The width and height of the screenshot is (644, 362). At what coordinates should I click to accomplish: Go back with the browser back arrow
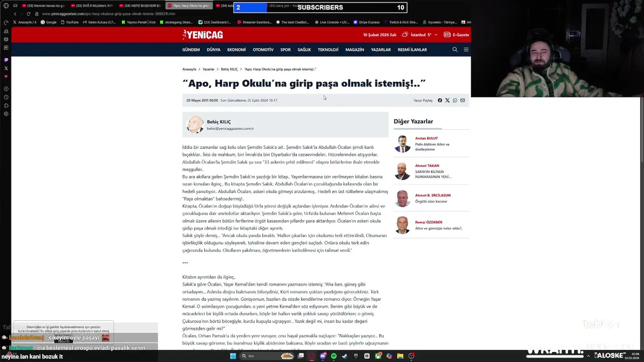coord(15,14)
